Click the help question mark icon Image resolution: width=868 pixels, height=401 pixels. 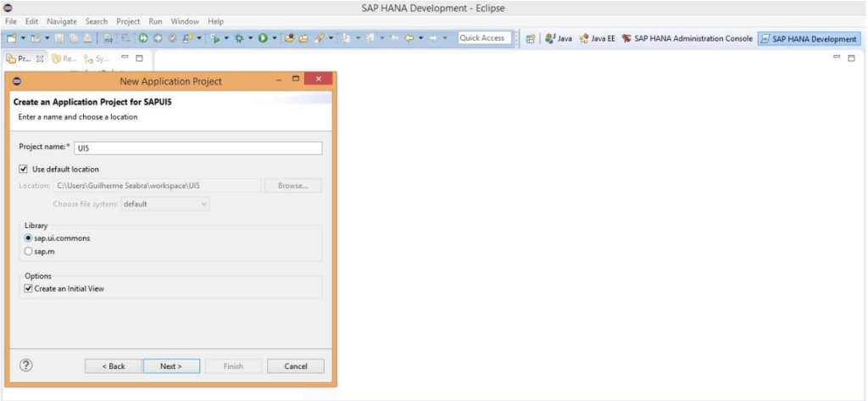25,365
